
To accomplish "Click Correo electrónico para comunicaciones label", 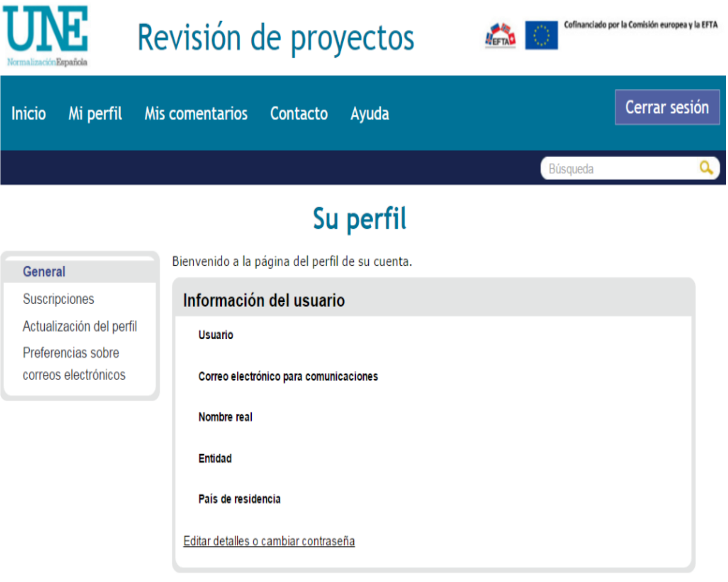I will click(x=288, y=376).
